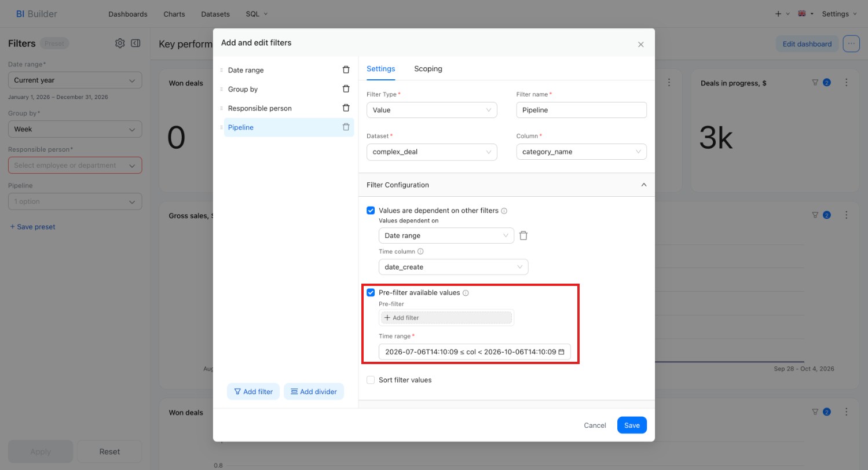Show info icon next to Time column
The height and width of the screenshot is (470, 868).
tap(420, 252)
